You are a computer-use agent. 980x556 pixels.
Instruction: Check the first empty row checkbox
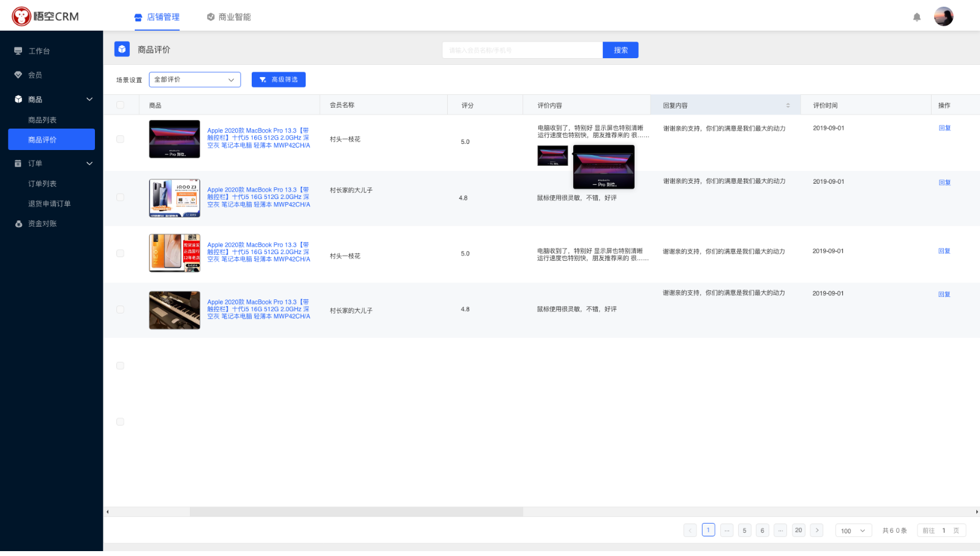point(120,366)
